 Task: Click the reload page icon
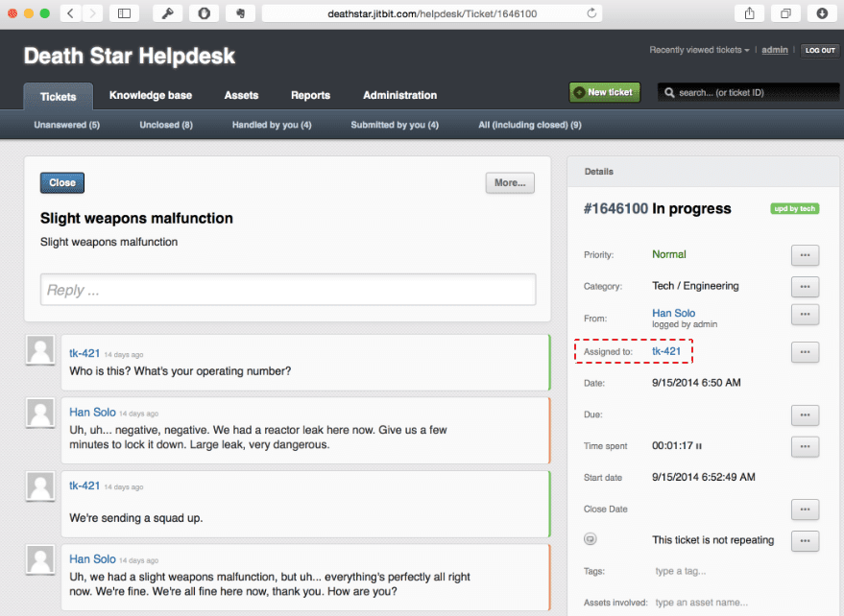(x=591, y=13)
